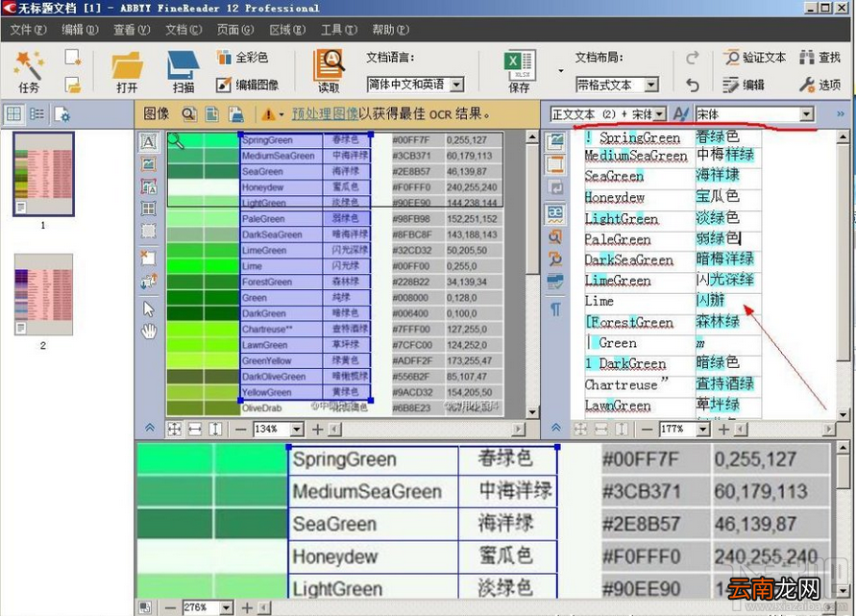Open the 文档语言 language dropdown
This screenshot has width=856, height=616.
tap(457, 85)
